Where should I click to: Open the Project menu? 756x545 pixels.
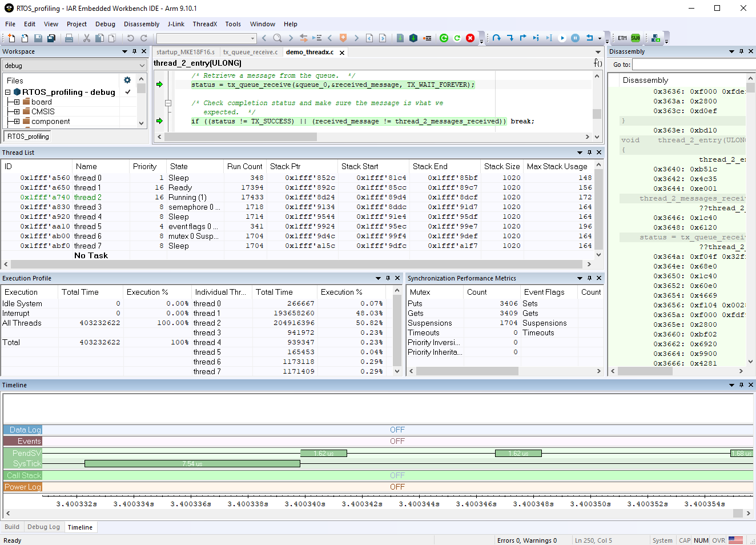[x=77, y=24]
